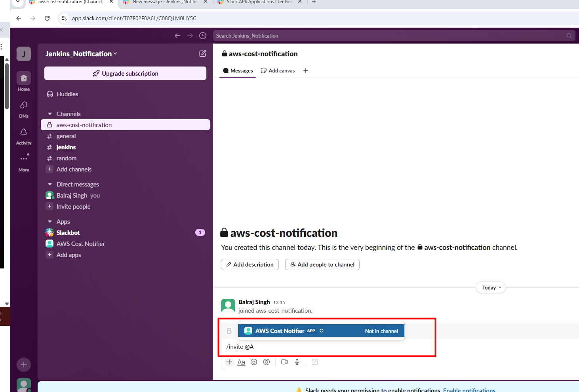Click Add description button

[x=250, y=265]
